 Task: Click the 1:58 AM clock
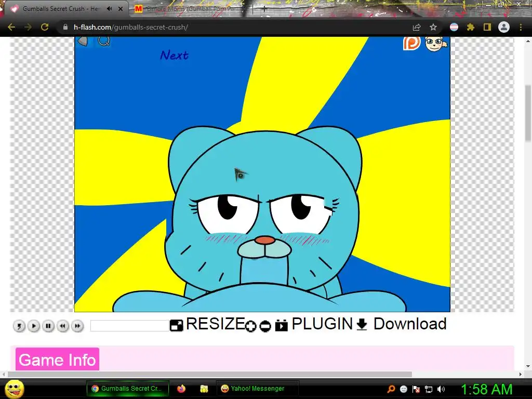[x=486, y=389]
